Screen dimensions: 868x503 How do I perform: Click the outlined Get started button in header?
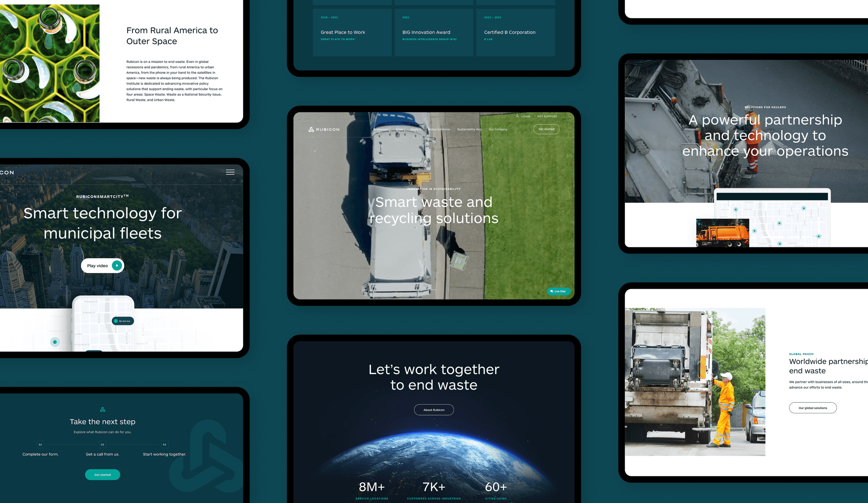546,129
